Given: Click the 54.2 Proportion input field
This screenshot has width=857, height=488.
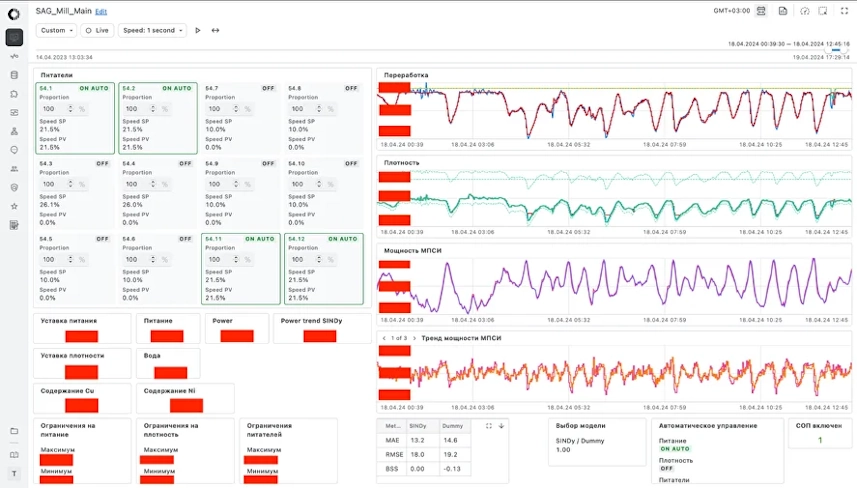Looking at the screenshot, I should coord(140,109).
